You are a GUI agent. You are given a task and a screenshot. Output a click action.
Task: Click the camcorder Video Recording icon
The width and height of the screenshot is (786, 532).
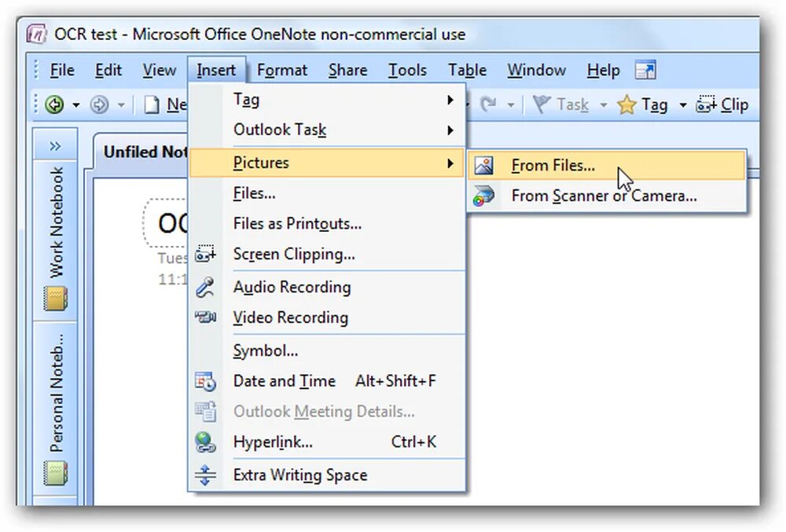point(205,317)
